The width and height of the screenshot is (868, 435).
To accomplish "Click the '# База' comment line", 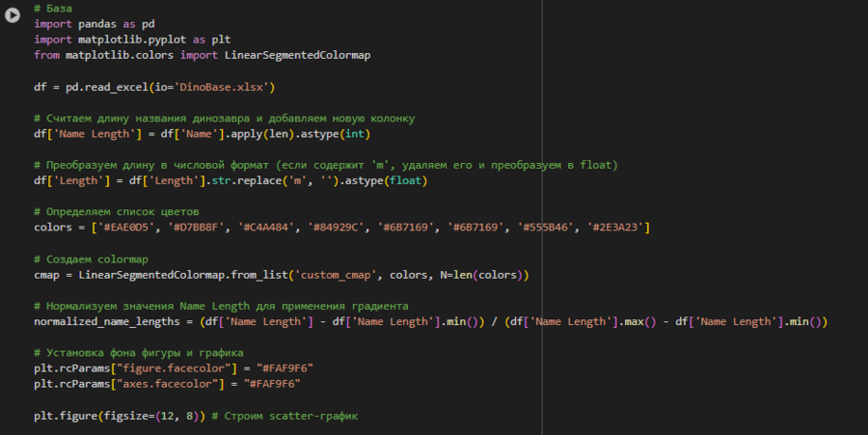I will pos(53,9).
